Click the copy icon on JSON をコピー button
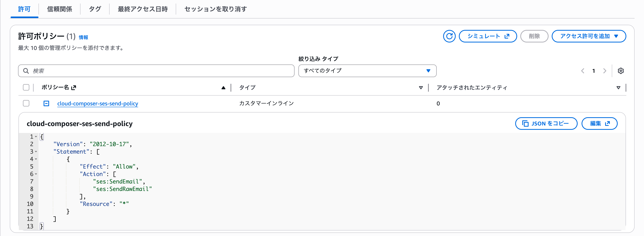The width and height of the screenshot is (644, 236). [525, 123]
